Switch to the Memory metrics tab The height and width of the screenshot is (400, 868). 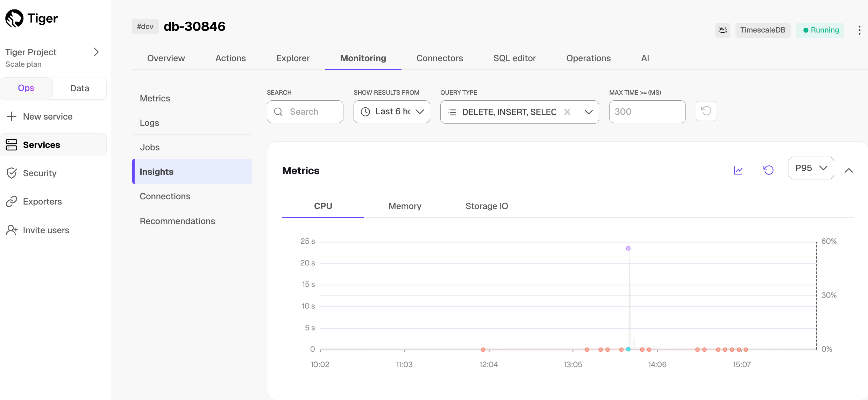tap(405, 206)
